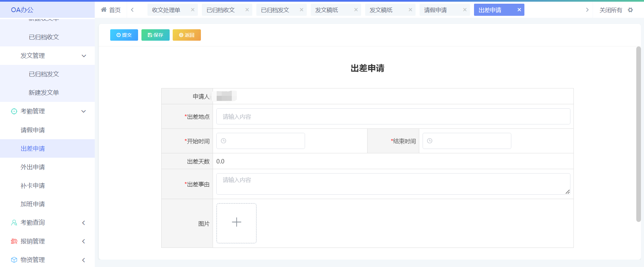Click the clock icon in 结束时间 field

tap(430, 141)
